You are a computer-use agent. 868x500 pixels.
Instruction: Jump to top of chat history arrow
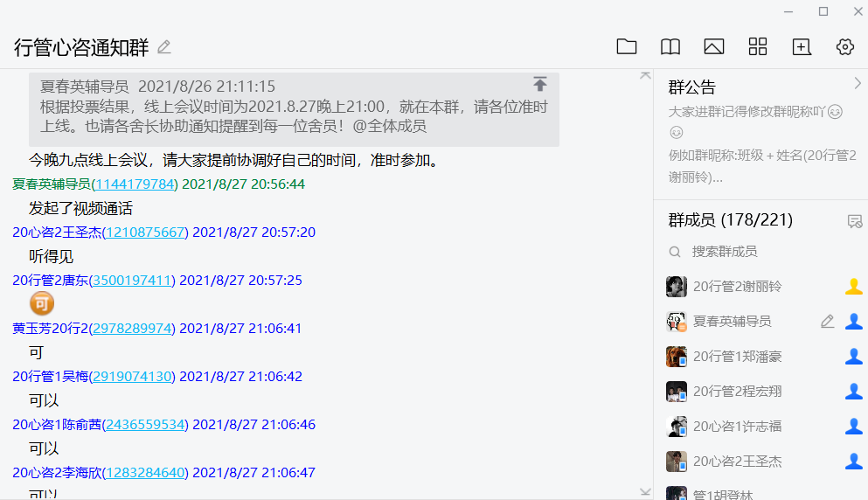coord(645,75)
